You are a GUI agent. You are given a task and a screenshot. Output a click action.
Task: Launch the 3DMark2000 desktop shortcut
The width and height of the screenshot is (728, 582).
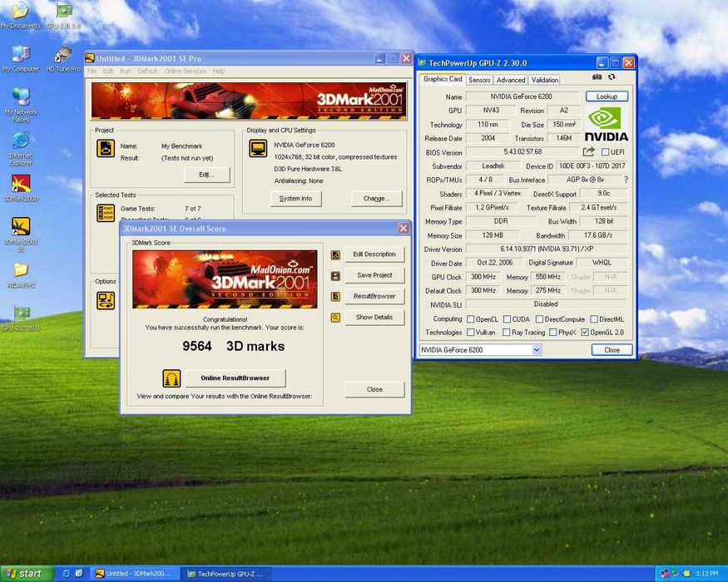[x=21, y=188]
